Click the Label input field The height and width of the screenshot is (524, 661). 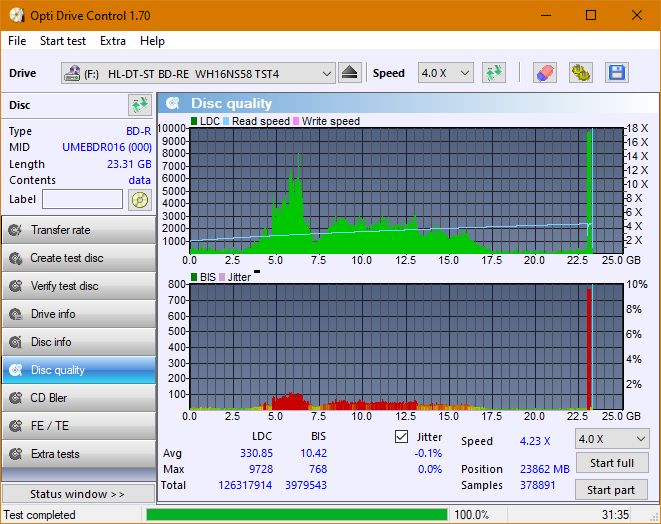83,199
